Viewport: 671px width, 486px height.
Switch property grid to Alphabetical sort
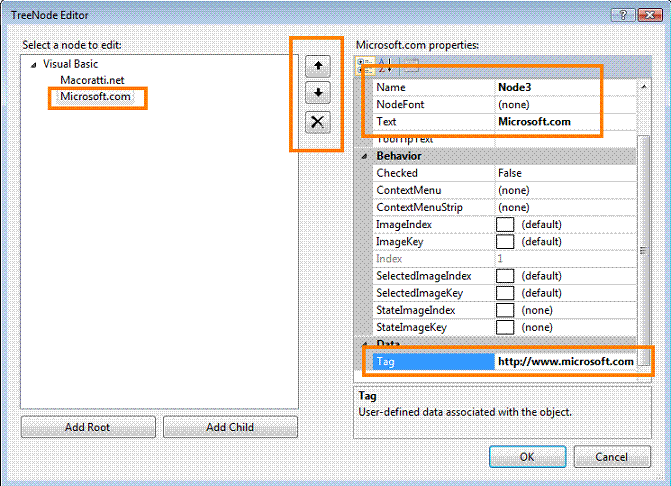pyautogui.click(x=385, y=66)
